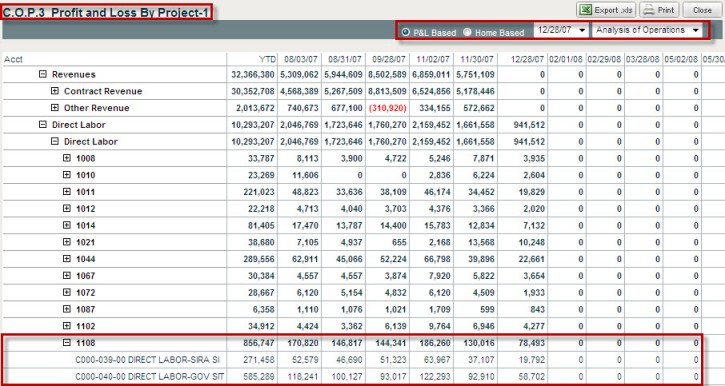Expand account 1008 row
The image size is (725, 386).
(x=67, y=158)
